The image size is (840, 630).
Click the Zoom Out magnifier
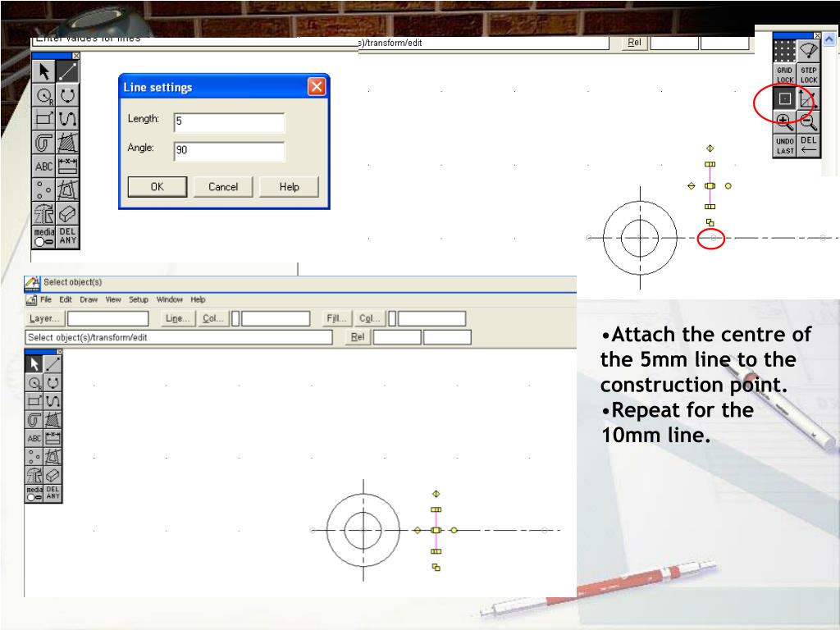(x=808, y=122)
